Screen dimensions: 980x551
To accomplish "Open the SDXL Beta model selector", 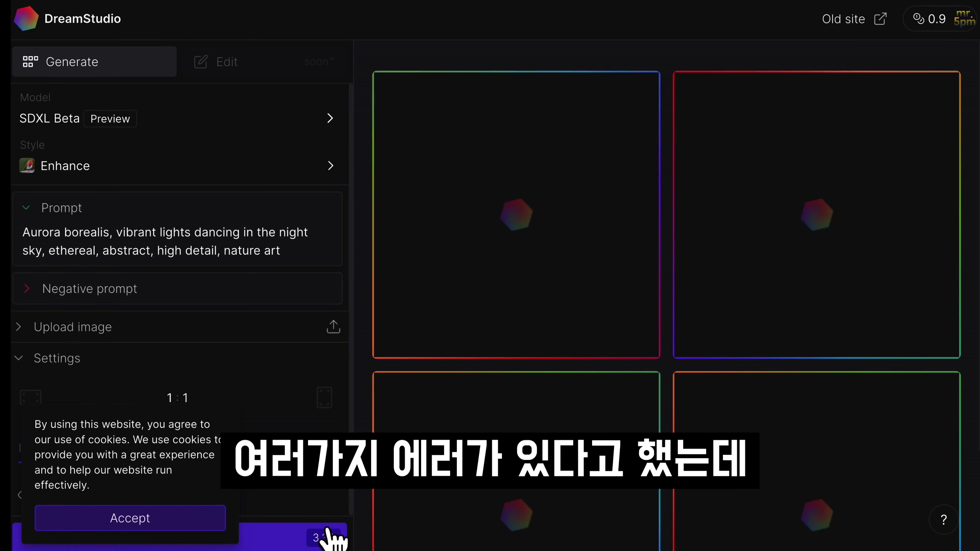I will tap(177, 118).
